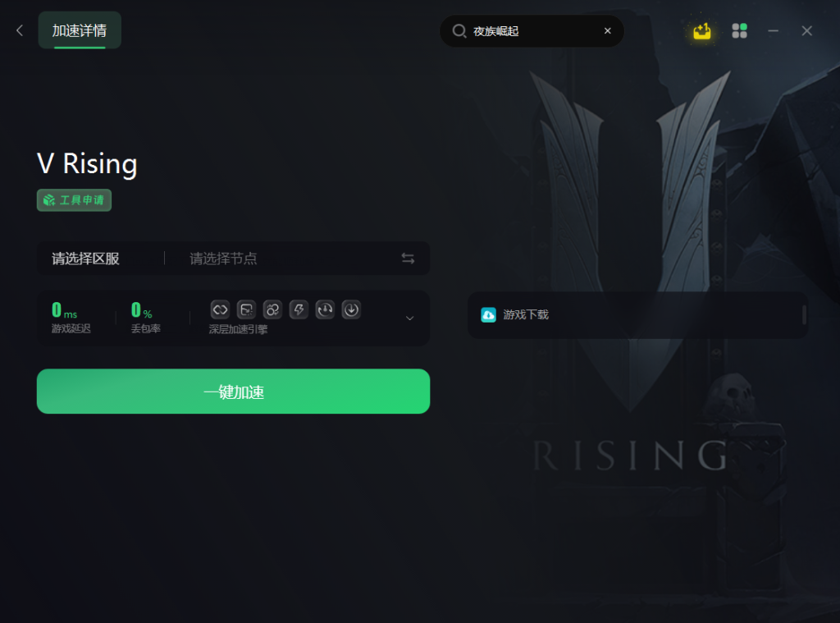Viewport: 840px width, 623px height.
Task: Go back using the left arrow
Action: 20,30
